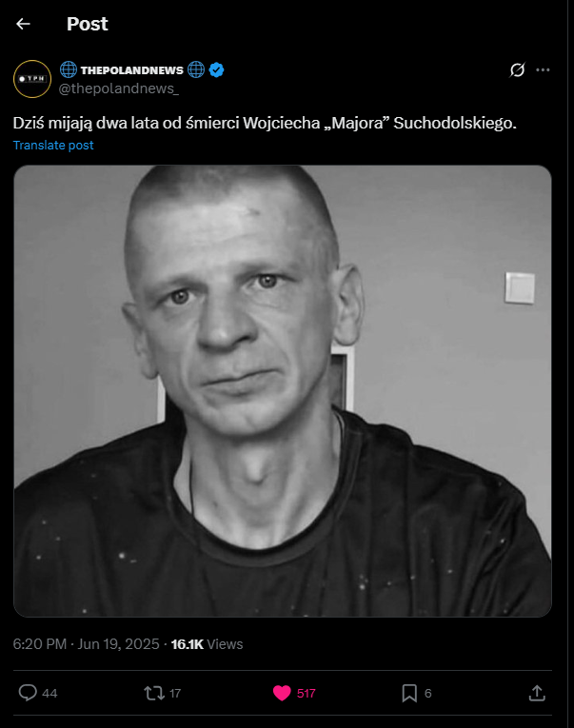Click Translate post
The height and width of the screenshot is (728, 574).
point(53,146)
